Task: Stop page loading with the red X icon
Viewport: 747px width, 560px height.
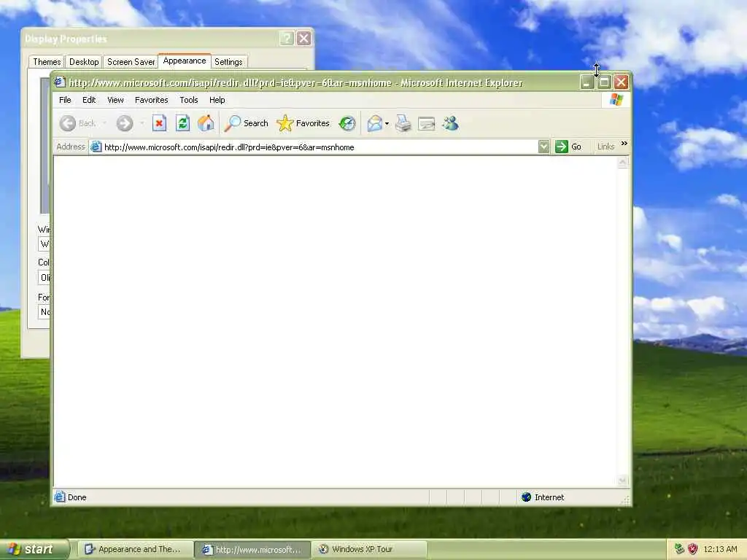Action: pos(159,123)
